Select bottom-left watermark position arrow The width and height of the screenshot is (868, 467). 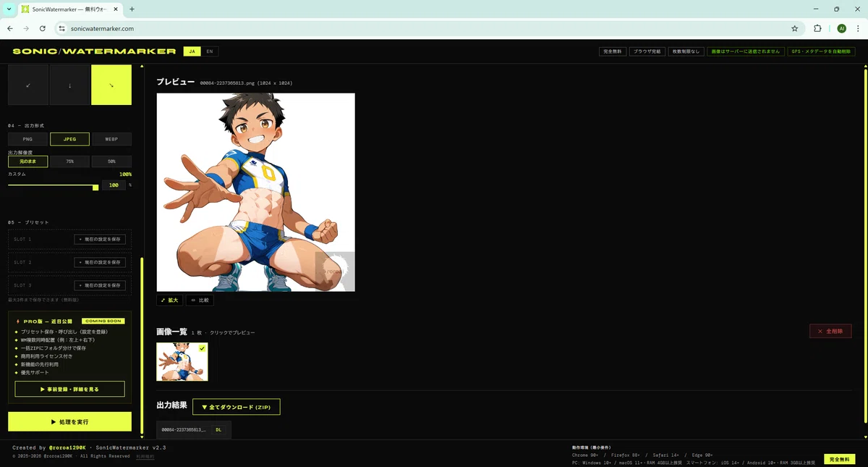[28, 85]
